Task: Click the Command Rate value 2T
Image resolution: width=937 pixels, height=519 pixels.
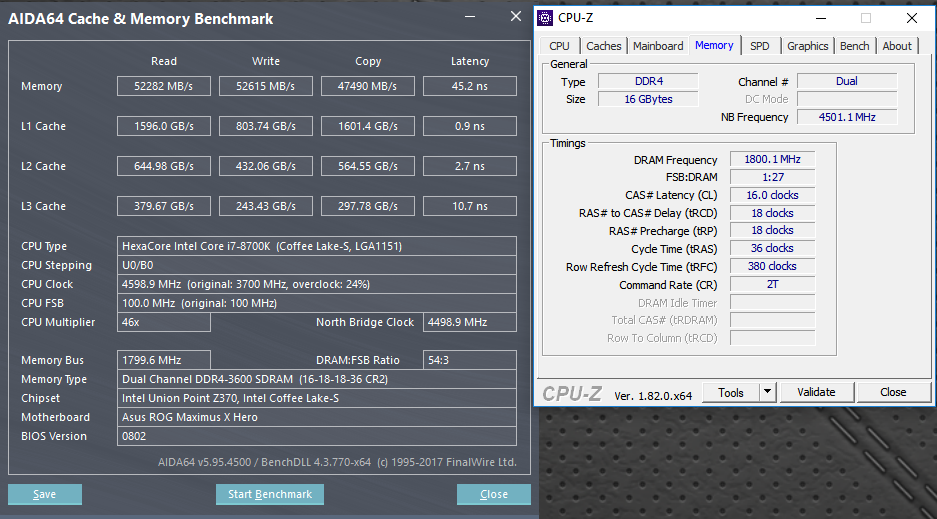Action: point(772,284)
